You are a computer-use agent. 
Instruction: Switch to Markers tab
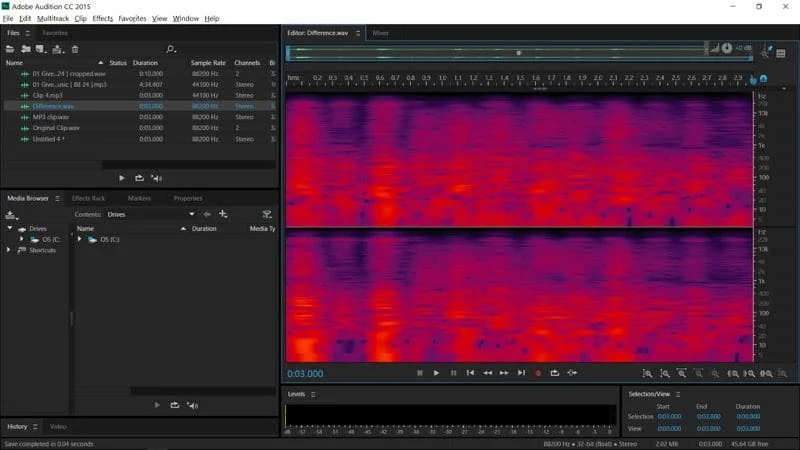pos(139,198)
